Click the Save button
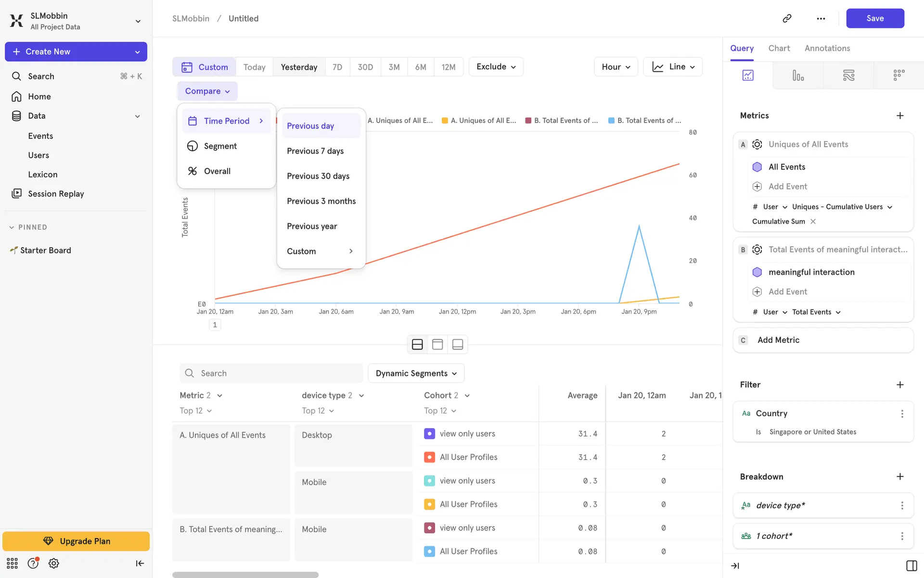Screen dimensions: 924x578 click(874, 18)
